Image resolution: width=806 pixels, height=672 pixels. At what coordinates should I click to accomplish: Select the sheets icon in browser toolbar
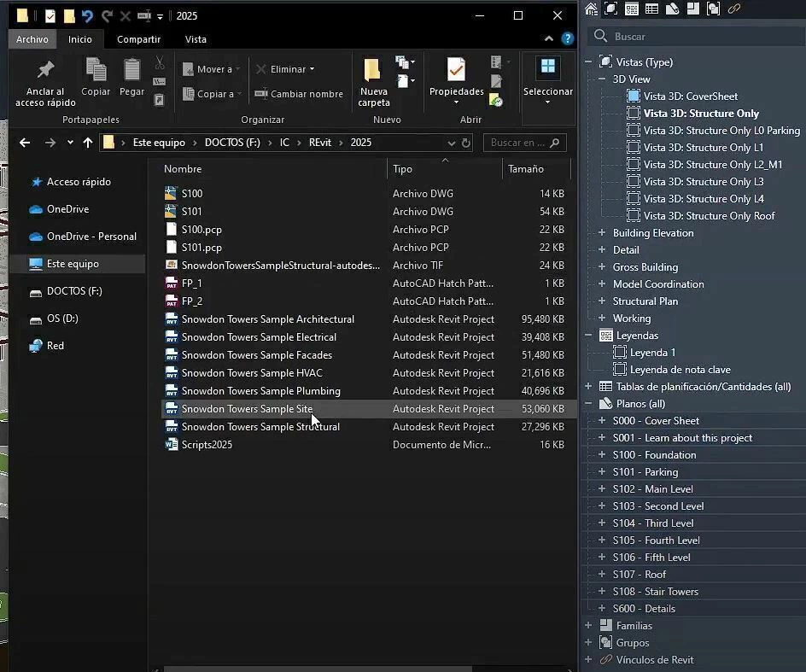672,9
